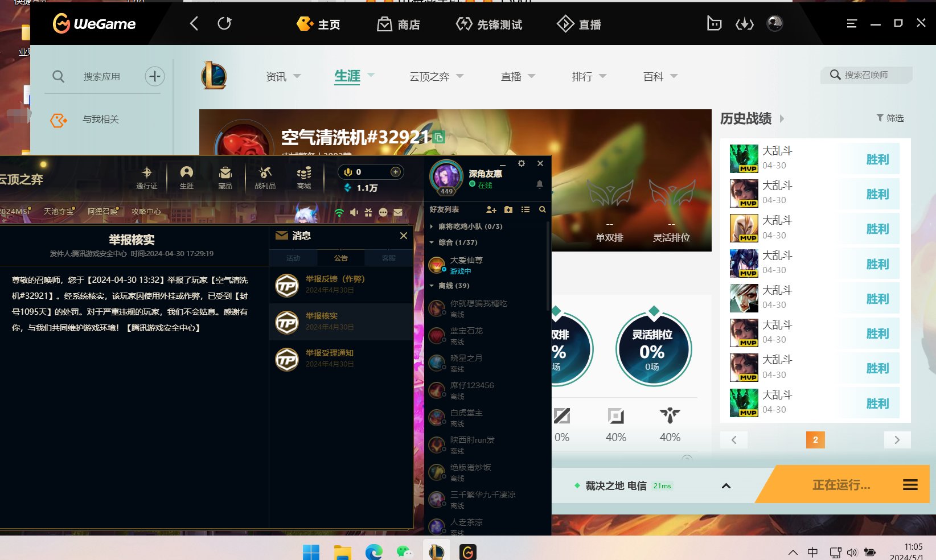Open the WeGame download manager icon
The image size is (936, 560).
click(x=745, y=23)
